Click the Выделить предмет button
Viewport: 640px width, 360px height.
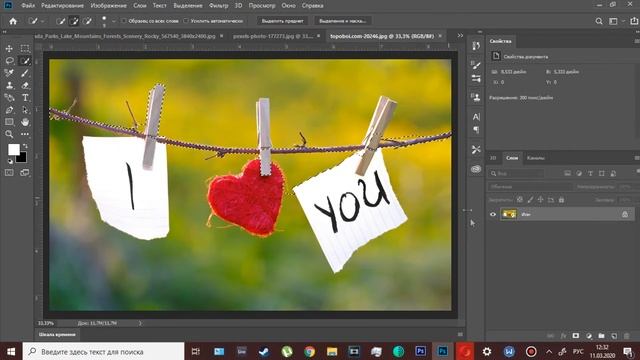282,21
